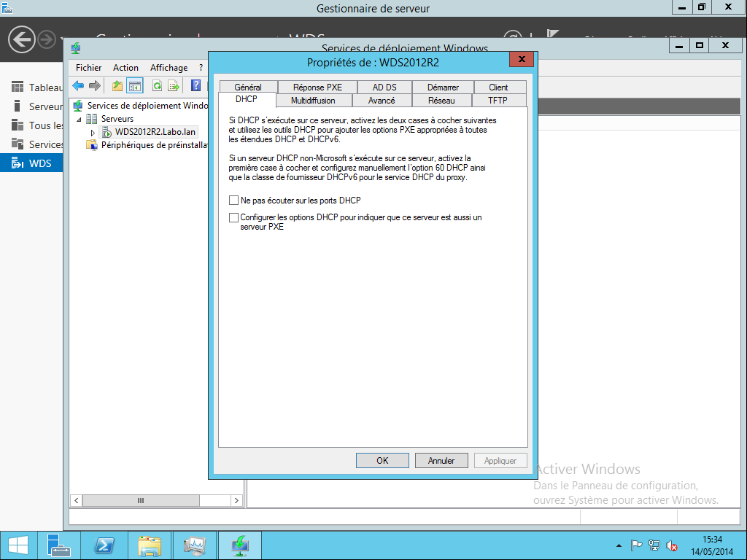Toggle the console tree show/hide icon
Screen dimensions: 747x560
[135, 86]
